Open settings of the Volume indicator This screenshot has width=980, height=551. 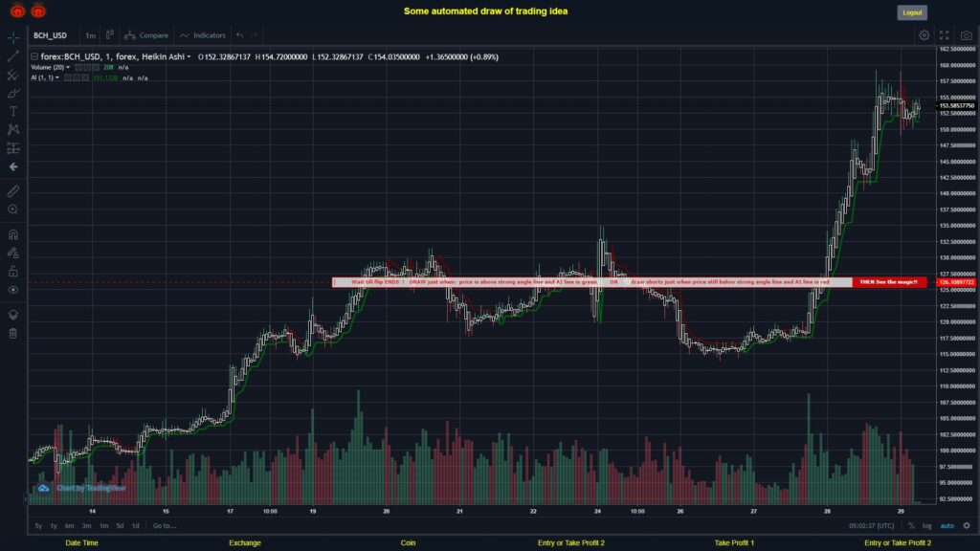[x=87, y=68]
